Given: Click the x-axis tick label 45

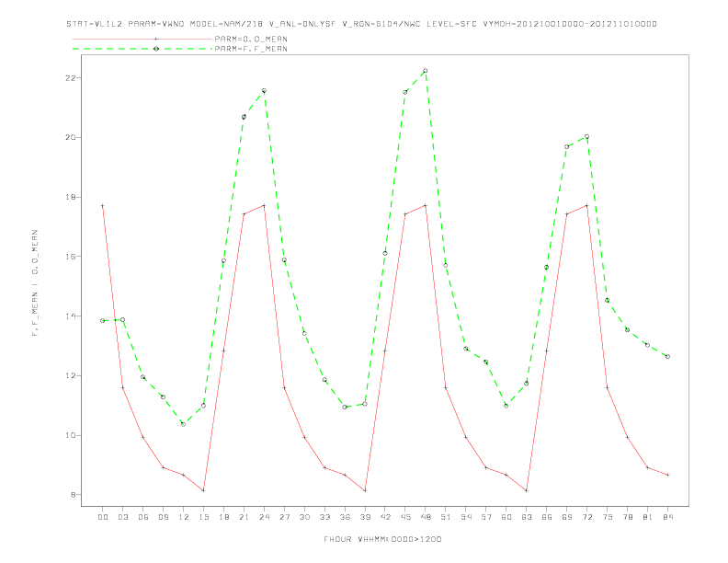Looking at the screenshot, I should [405, 517].
